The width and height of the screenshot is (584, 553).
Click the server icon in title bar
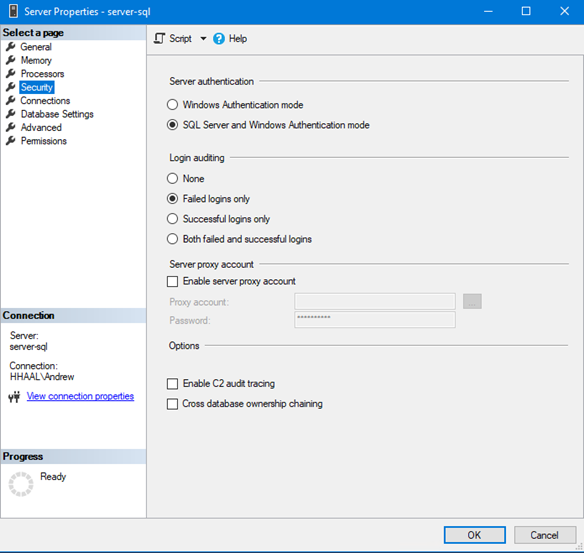(13, 11)
